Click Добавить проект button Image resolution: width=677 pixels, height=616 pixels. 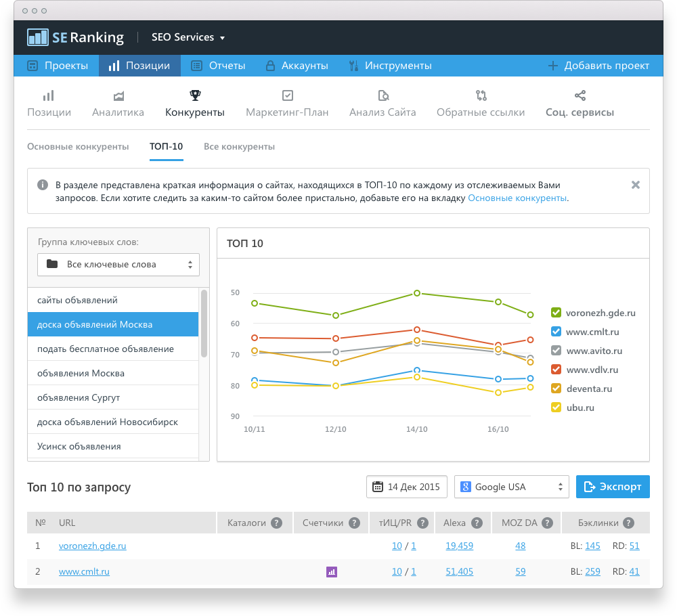pos(599,66)
